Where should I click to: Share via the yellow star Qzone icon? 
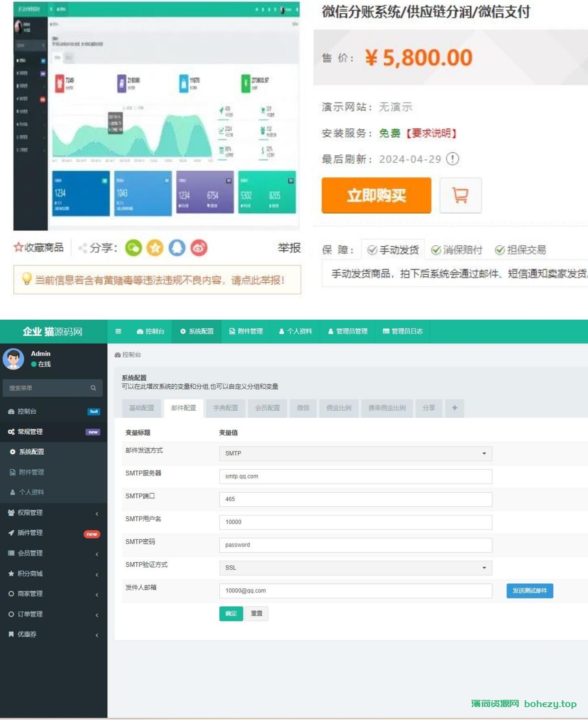(155, 248)
